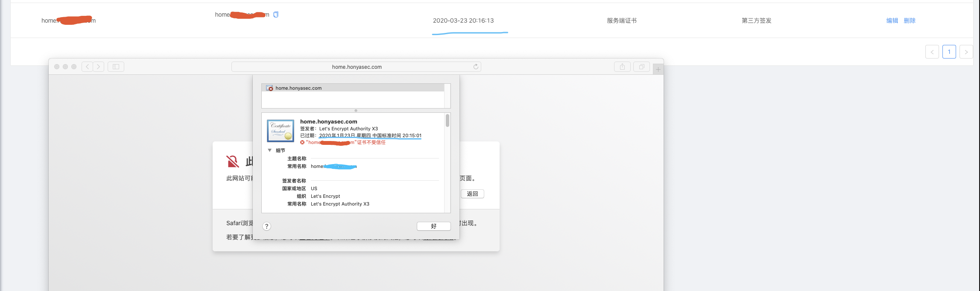
Task: Click the splitter handle between certificate panes
Action: pos(356,110)
